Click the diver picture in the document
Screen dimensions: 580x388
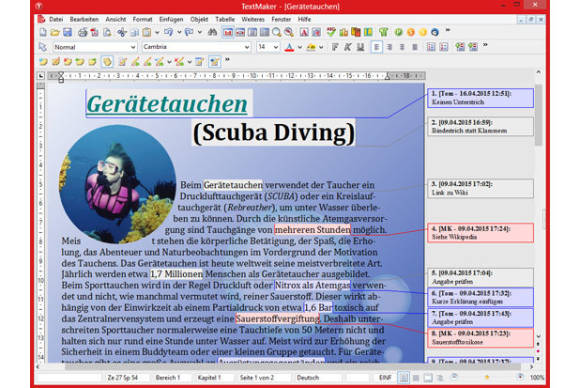tap(117, 184)
